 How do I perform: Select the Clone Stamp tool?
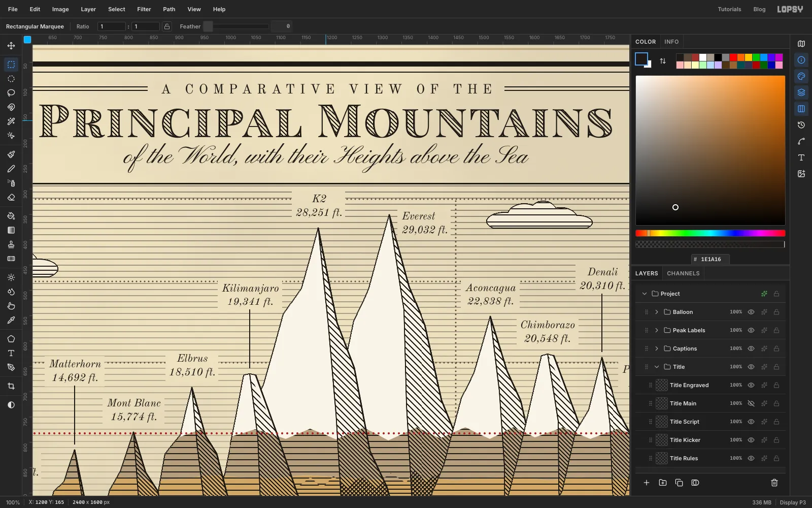click(x=11, y=244)
